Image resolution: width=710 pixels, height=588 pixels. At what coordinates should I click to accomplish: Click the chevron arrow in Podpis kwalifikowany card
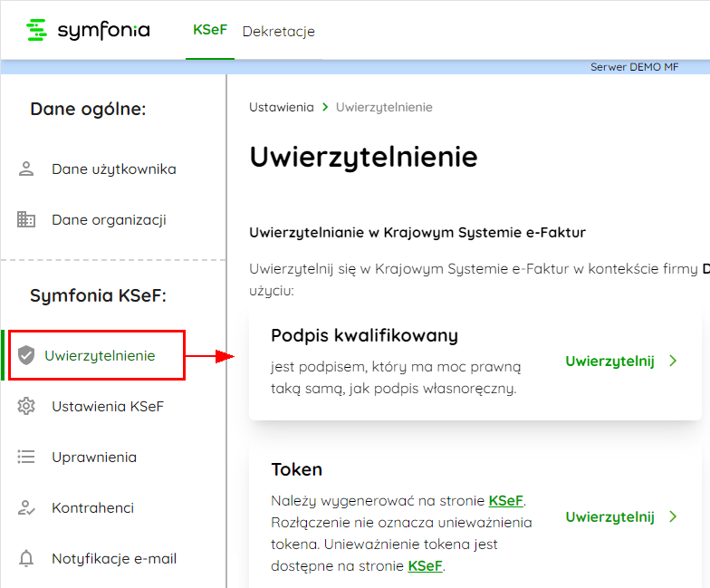click(673, 361)
